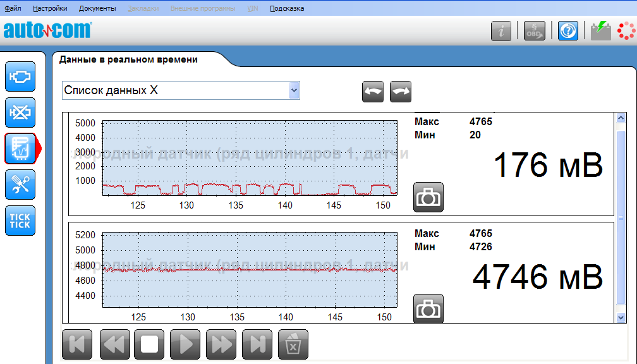Open the Подсказка menu

(x=286, y=8)
